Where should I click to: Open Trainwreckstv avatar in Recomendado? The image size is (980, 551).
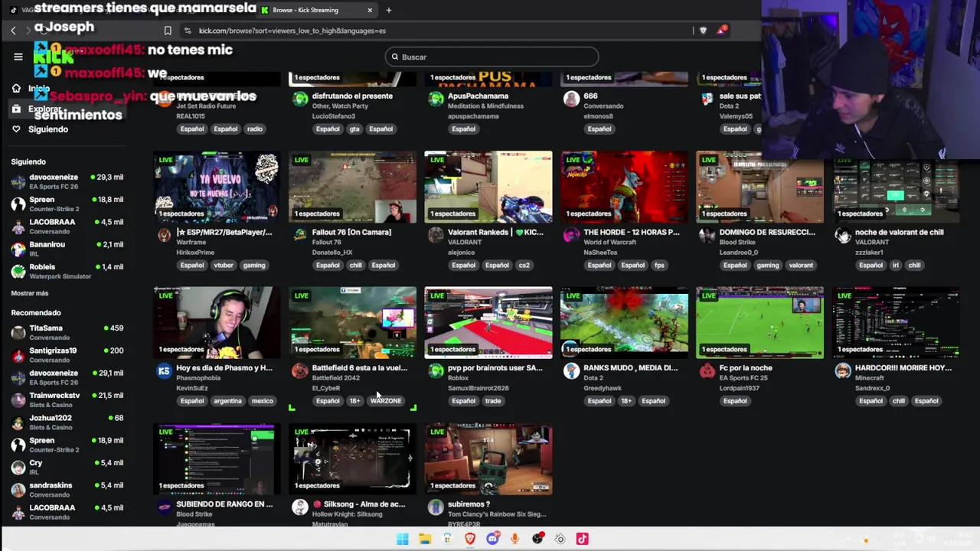(x=18, y=399)
